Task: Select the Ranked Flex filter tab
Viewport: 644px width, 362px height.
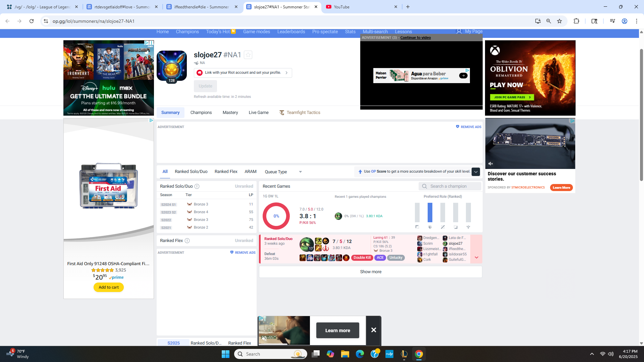Action: point(226,172)
